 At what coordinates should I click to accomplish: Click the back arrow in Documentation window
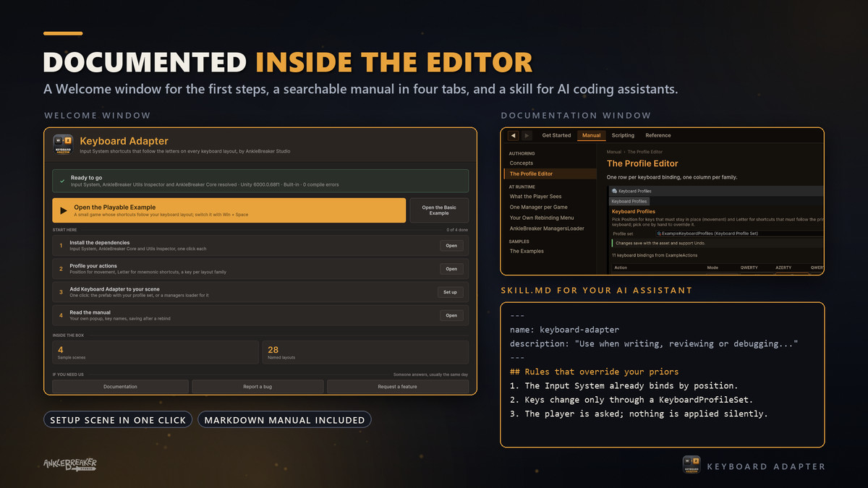513,136
